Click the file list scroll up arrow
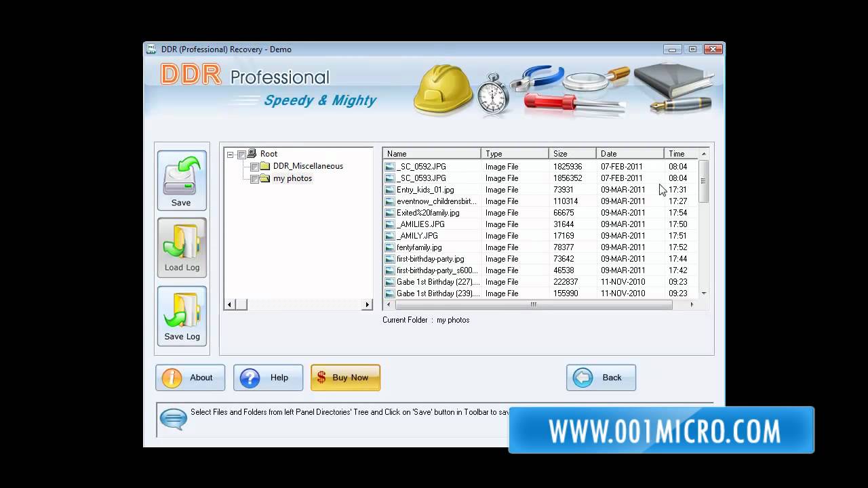Image resolution: width=868 pixels, height=488 pixels. point(703,154)
